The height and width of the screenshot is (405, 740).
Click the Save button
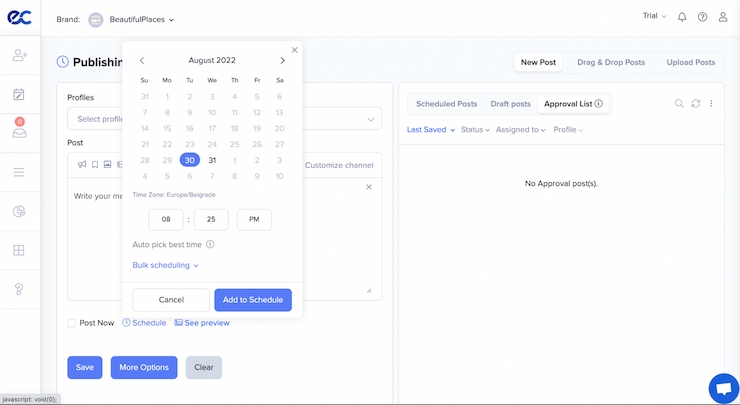[x=85, y=367]
